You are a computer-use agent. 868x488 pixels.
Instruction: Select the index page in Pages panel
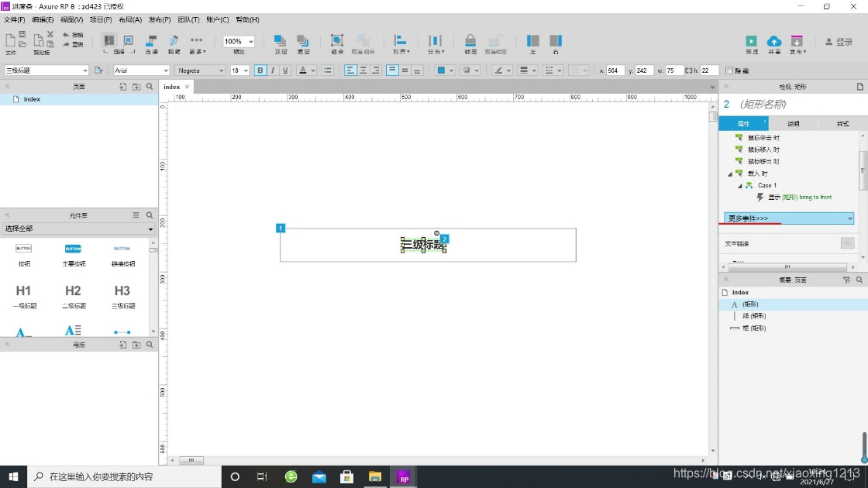tap(79, 99)
